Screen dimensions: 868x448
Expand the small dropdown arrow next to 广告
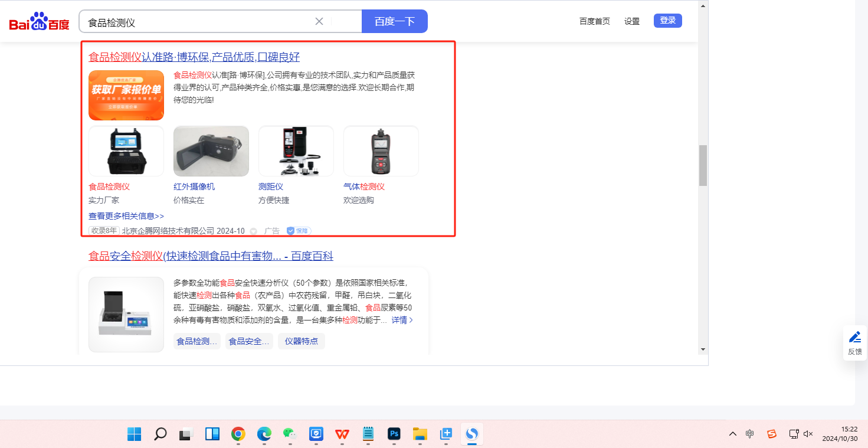click(x=254, y=231)
